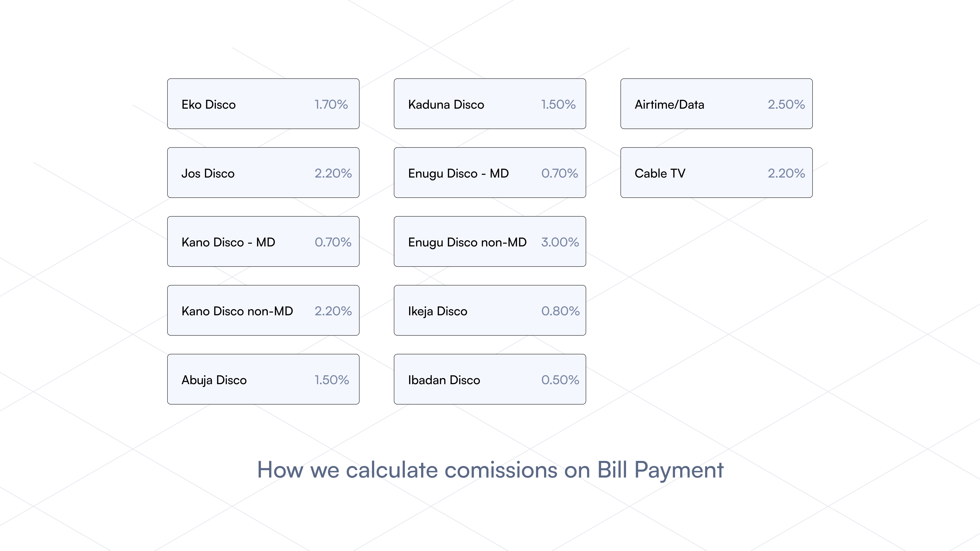Screen dimensions: 980x551
Task: Click the Ikeja Disco card
Action: [x=490, y=310]
